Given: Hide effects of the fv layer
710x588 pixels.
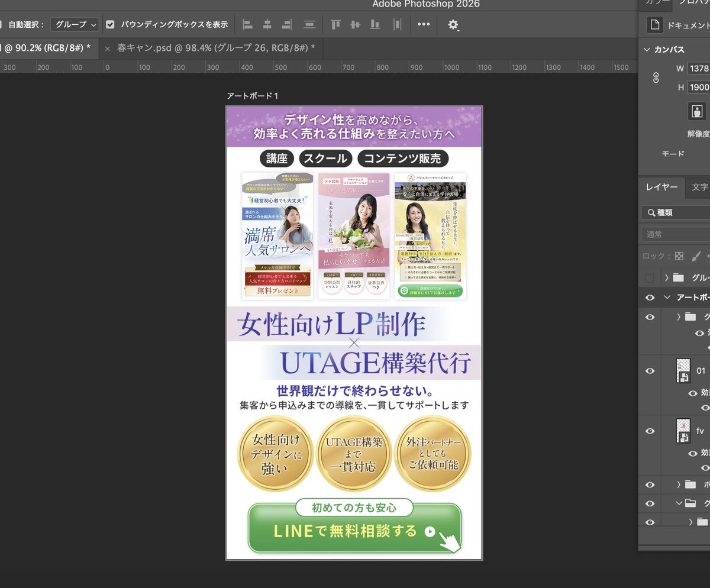Looking at the screenshot, I should [x=693, y=453].
